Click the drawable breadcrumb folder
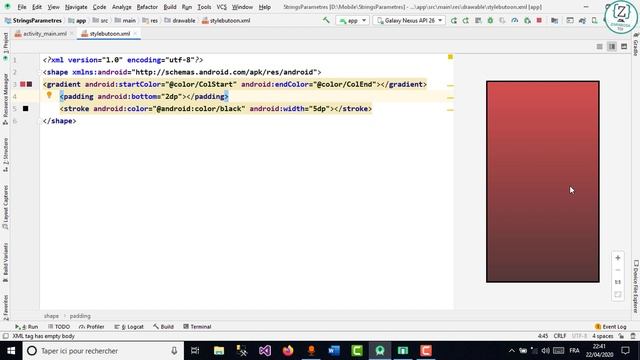Viewport: 640px width, 360px height. (180, 20)
